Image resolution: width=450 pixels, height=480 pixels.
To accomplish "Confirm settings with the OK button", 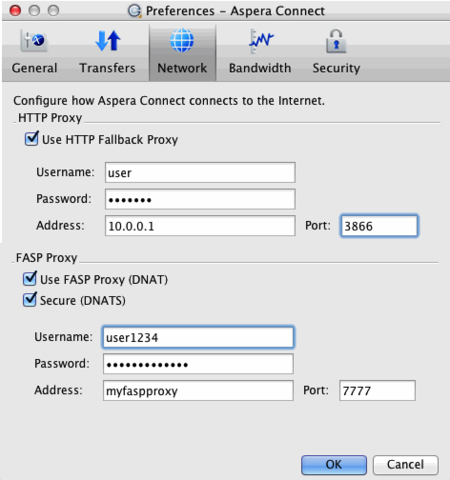I will coord(334,465).
